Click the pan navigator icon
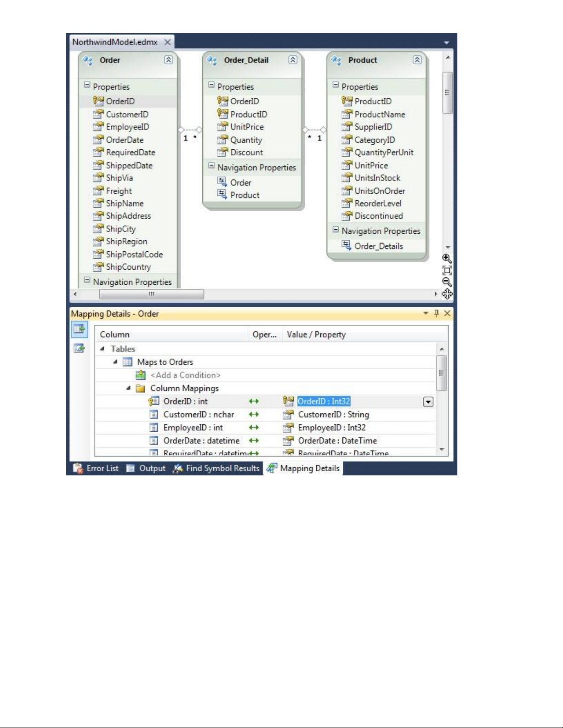The image size is (563, 728). tap(447, 294)
